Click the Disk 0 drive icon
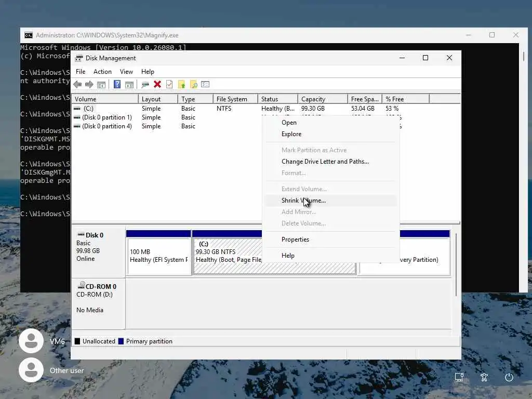This screenshot has width=532, height=399. point(81,234)
